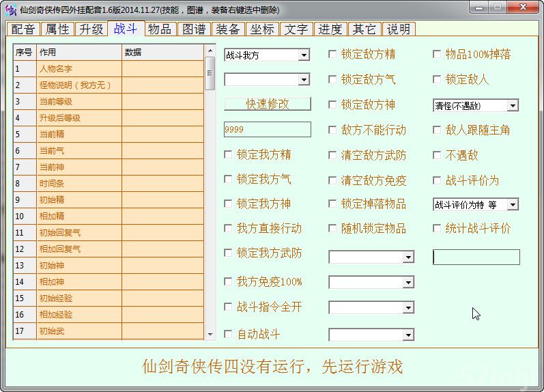Click the table's scroll down arrow

(210, 334)
